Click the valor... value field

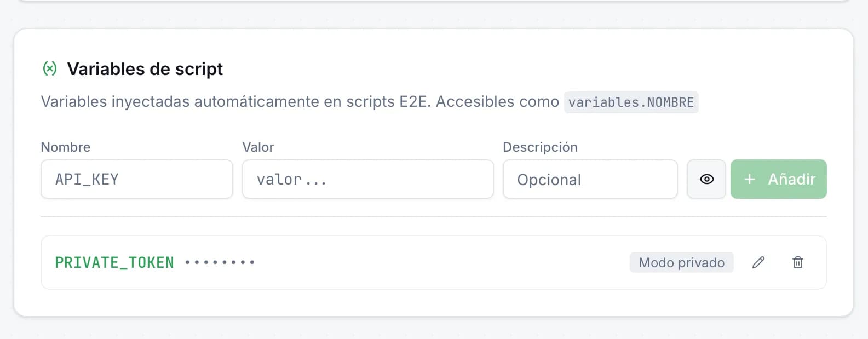pos(367,179)
